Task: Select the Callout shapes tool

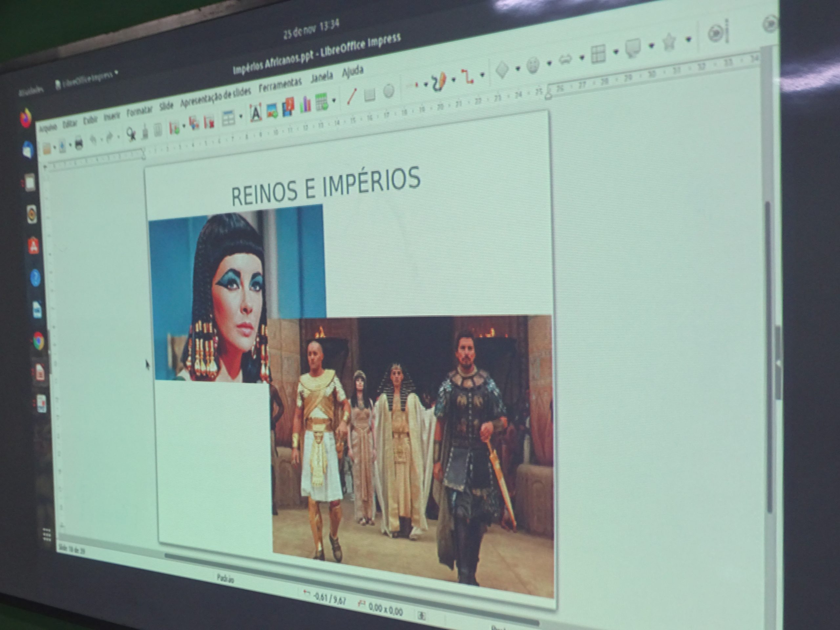Action: pyautogui.click(x=633, y=48)
